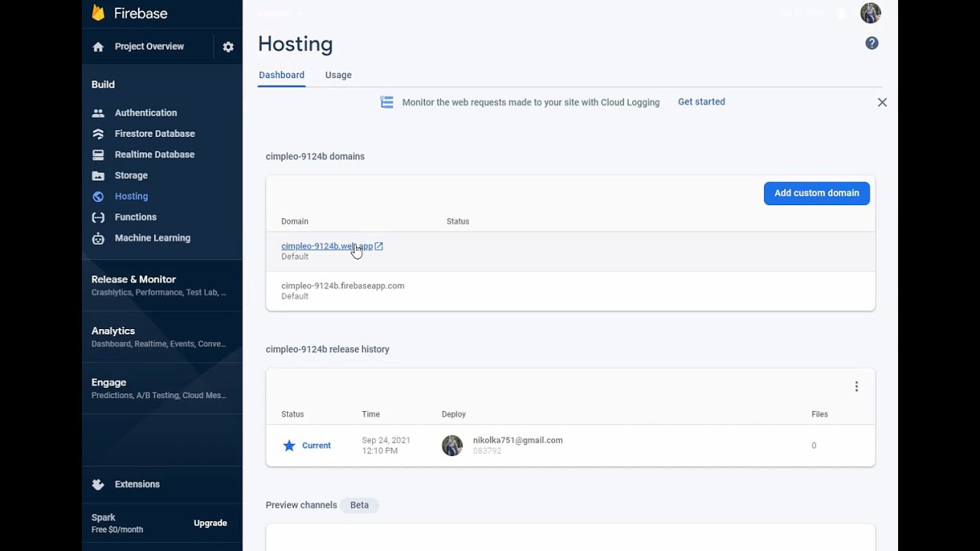Click the Time column header

pos(371,415)
